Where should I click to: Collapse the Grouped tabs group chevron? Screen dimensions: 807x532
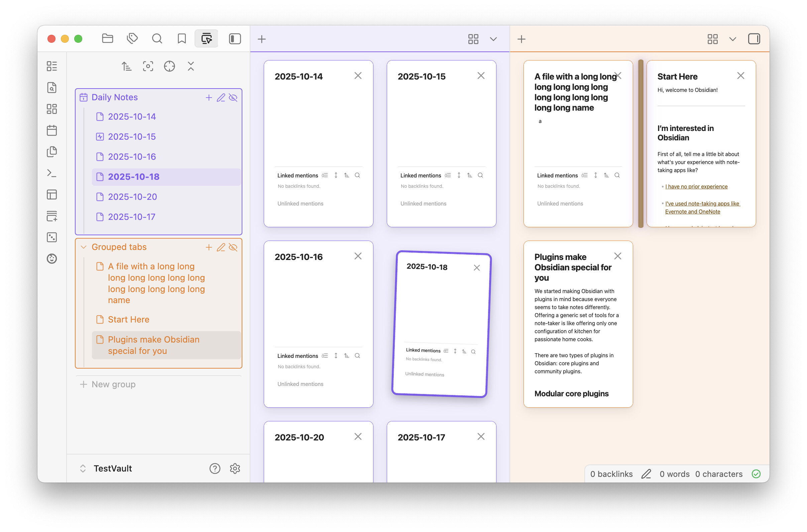(84, 247)
